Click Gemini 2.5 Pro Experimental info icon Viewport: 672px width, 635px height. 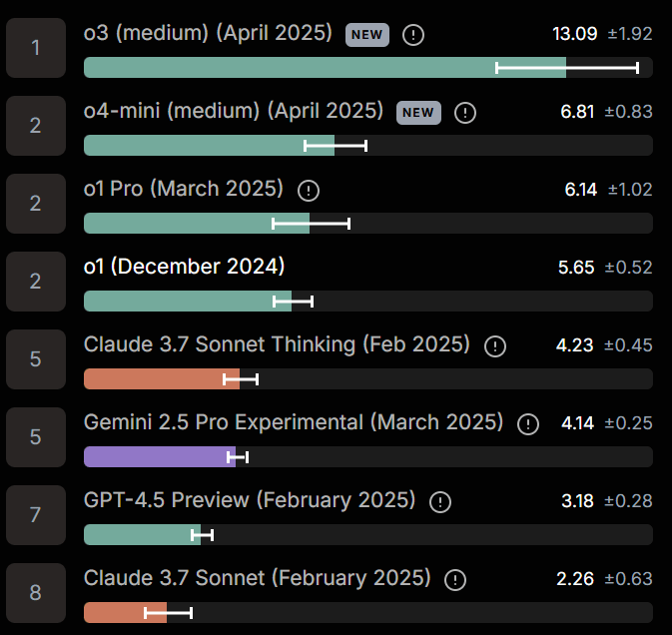coord(529,424)
